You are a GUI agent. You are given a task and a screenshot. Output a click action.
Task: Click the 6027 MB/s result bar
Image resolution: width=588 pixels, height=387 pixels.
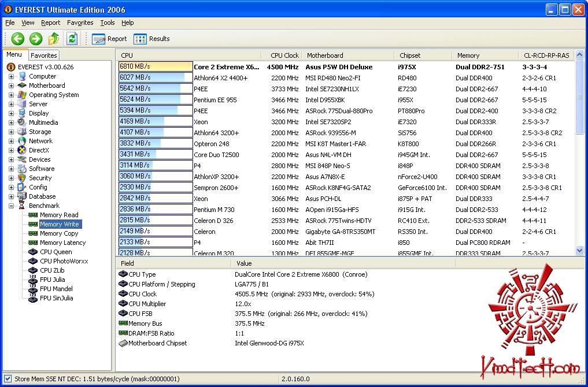(156, 77)
